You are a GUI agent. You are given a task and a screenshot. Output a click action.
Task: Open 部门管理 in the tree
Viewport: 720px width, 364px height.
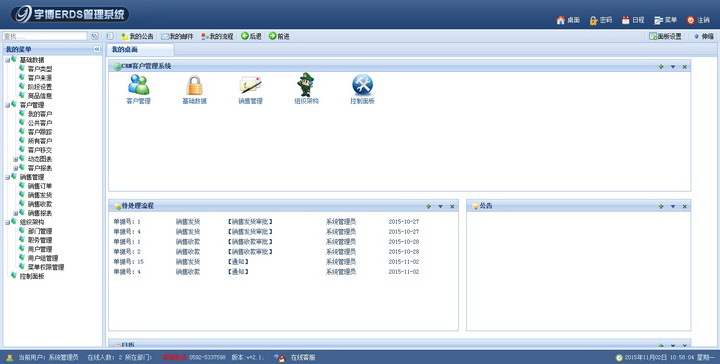click(39, 231)
